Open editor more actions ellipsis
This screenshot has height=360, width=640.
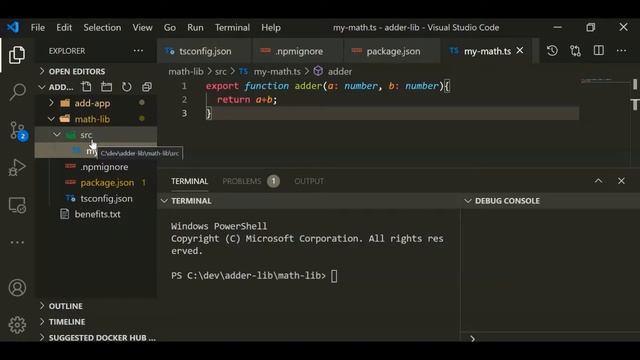point(622,51)
